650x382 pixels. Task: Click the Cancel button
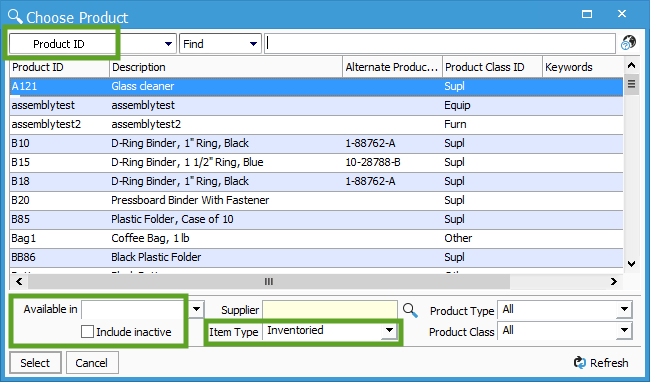[92, 363]
